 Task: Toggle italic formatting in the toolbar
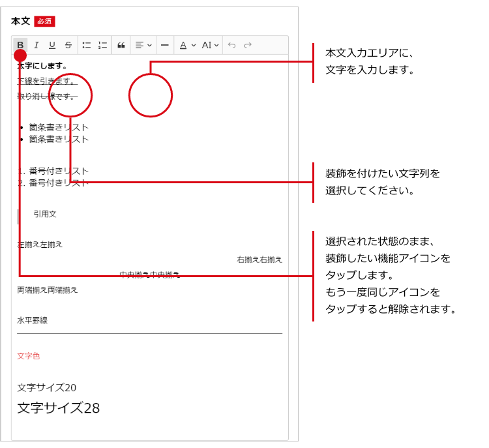tap(37, 45)
